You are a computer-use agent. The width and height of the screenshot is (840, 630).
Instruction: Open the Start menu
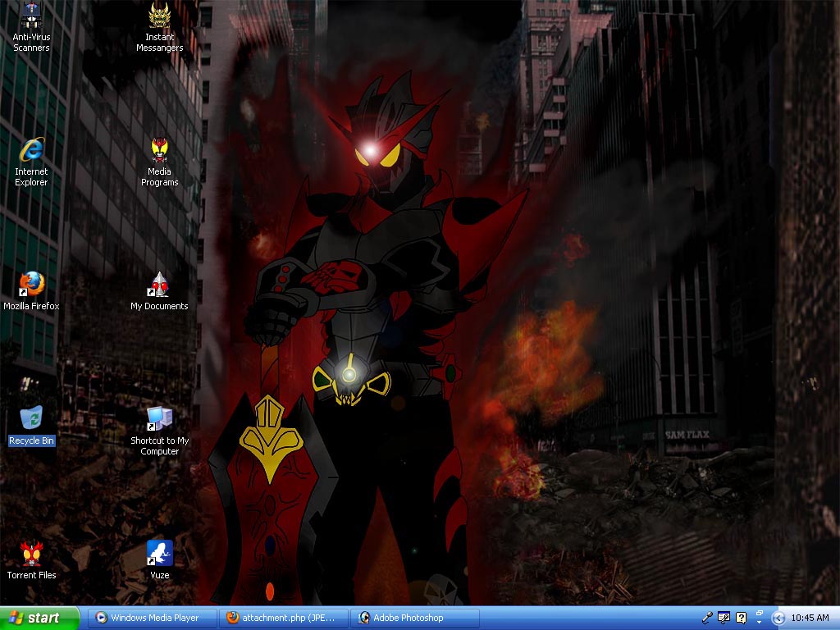click(39, 618)
